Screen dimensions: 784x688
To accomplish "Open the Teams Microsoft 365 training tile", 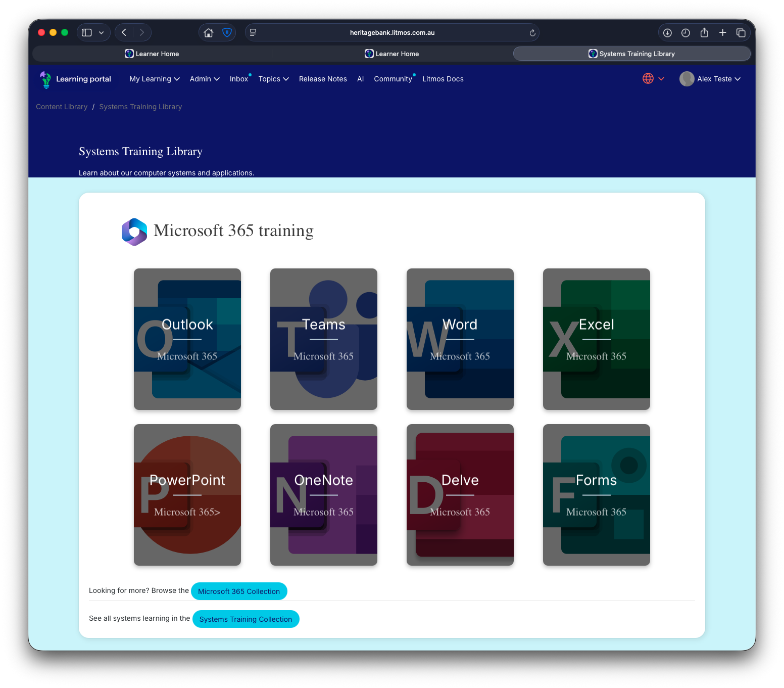I will pos(324,339).
